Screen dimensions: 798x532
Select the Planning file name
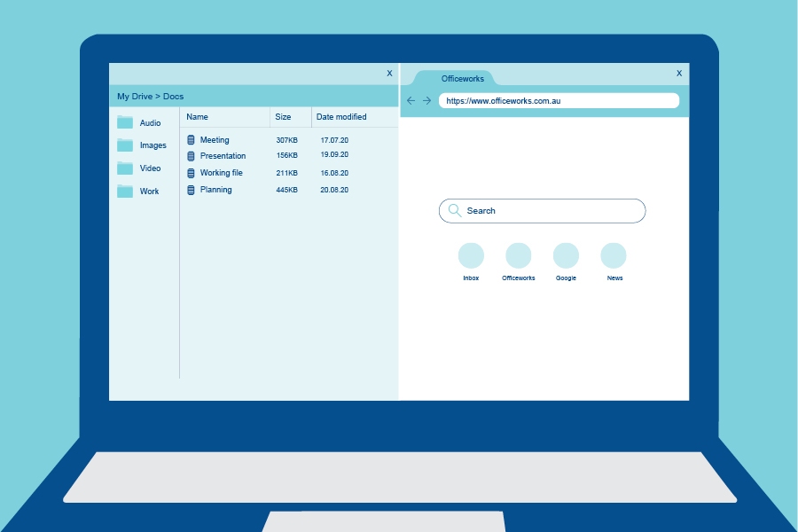click(x=215, y=190)
